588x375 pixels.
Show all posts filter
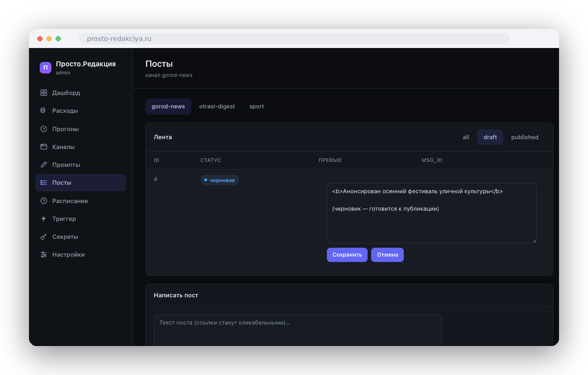(x=466, y=137)
